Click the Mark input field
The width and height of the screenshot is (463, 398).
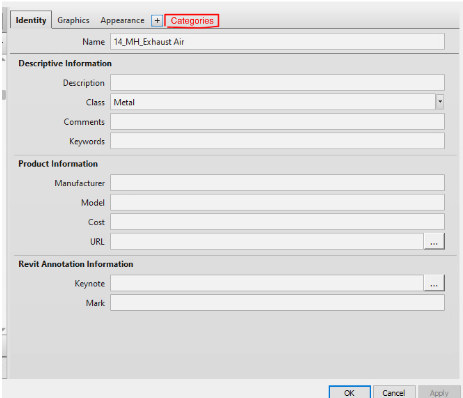pyautogui.click(x=277, y=303)
